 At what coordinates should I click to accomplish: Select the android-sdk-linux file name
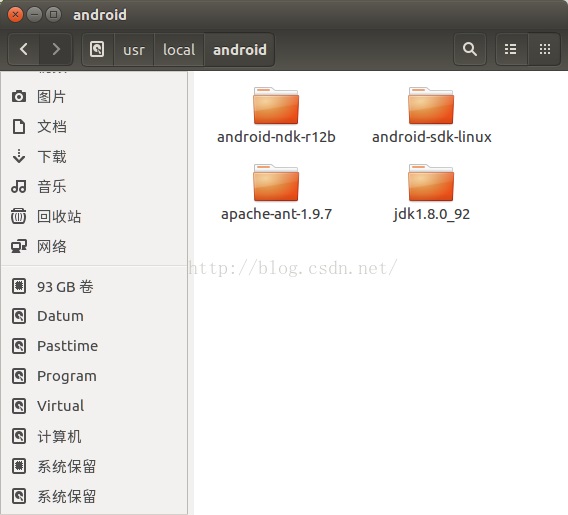pos(431,137)
